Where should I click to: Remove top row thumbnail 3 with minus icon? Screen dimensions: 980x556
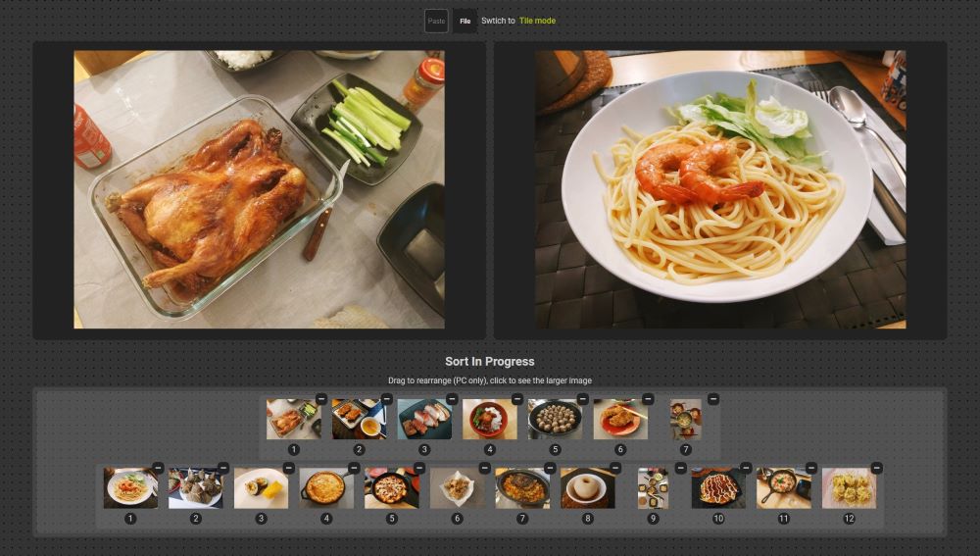coord(452,399)
